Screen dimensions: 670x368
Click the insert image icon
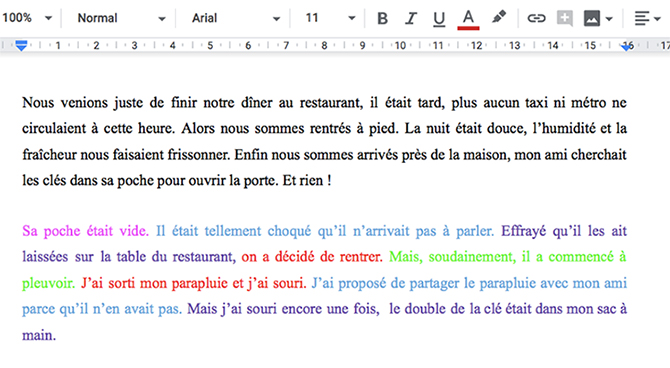[x=592, y=18]
